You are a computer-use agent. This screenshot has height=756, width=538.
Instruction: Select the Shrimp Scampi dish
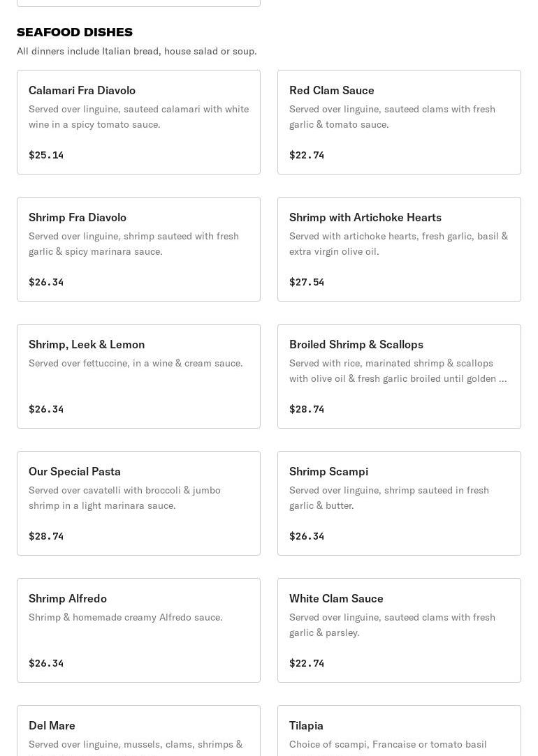399,503
